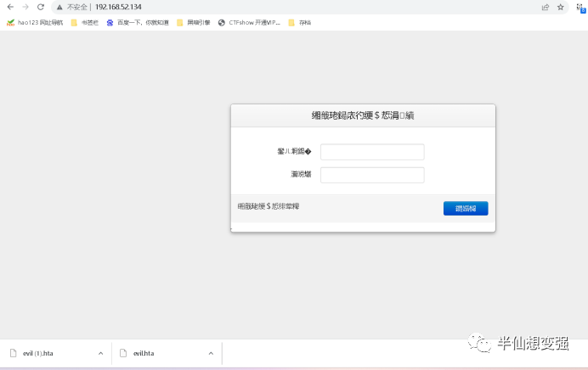Select the URL 192.168.52.134 in address bar

(x=118, y=7)
